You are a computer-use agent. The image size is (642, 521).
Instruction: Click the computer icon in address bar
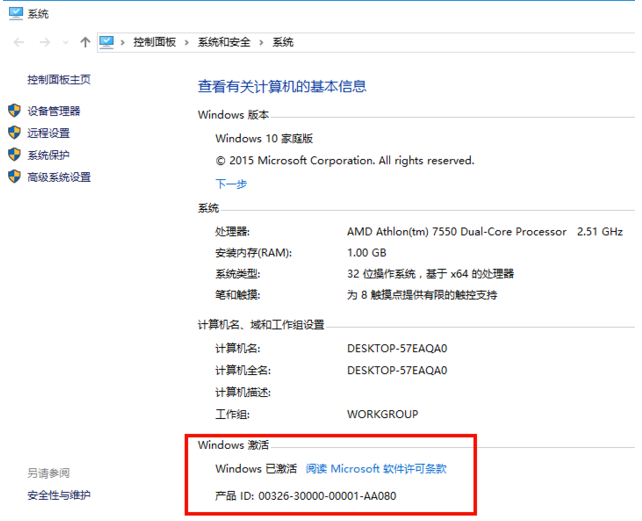[106, 42]
